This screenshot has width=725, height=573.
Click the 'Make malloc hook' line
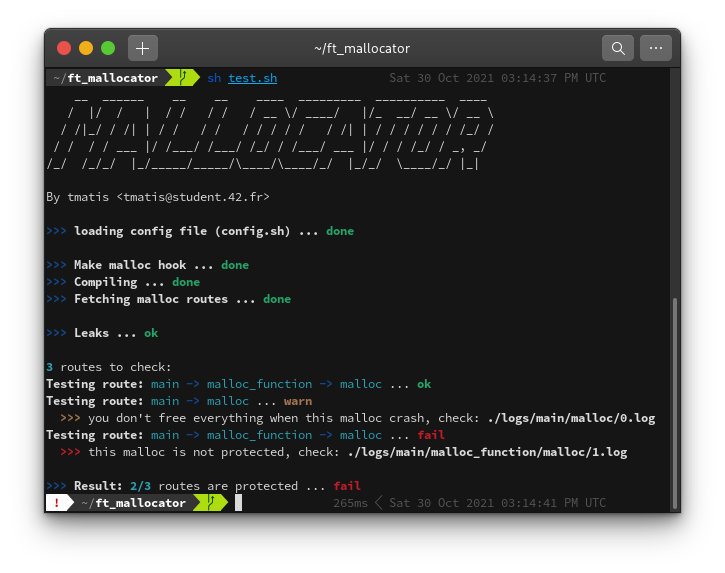[x=147, y=265]
